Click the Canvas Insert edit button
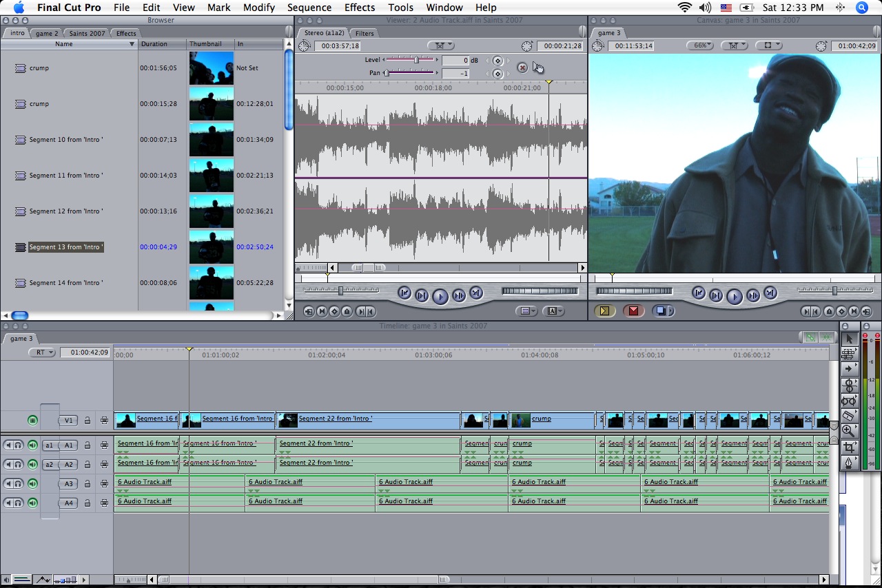 click(604, 311)
